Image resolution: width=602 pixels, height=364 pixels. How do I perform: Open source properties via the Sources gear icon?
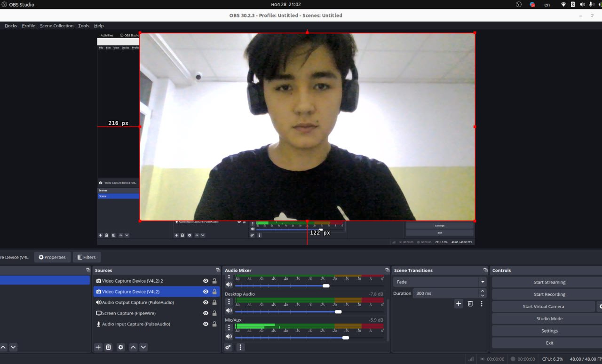[121, 347]
